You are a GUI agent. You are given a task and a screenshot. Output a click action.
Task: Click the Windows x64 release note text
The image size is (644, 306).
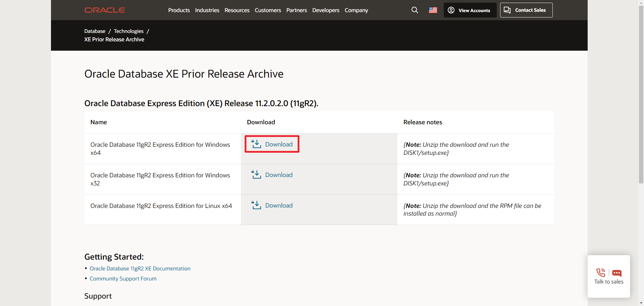click(456, 148)
